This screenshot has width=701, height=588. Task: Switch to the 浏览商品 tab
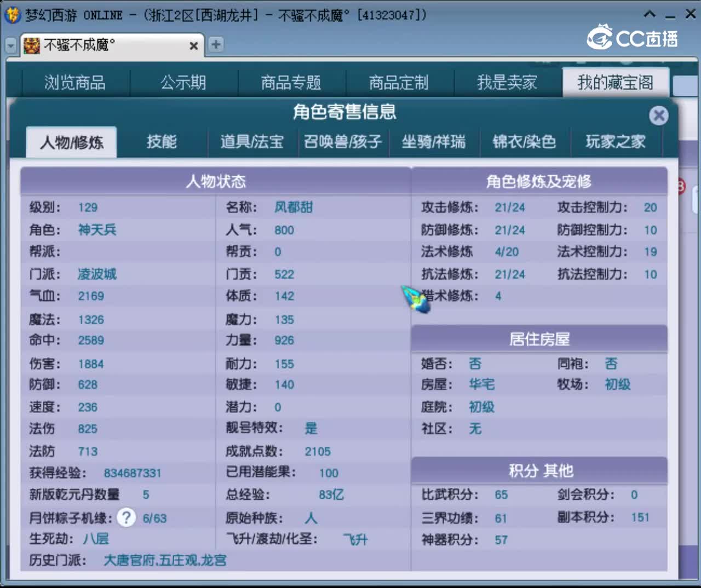pos(75,83)
